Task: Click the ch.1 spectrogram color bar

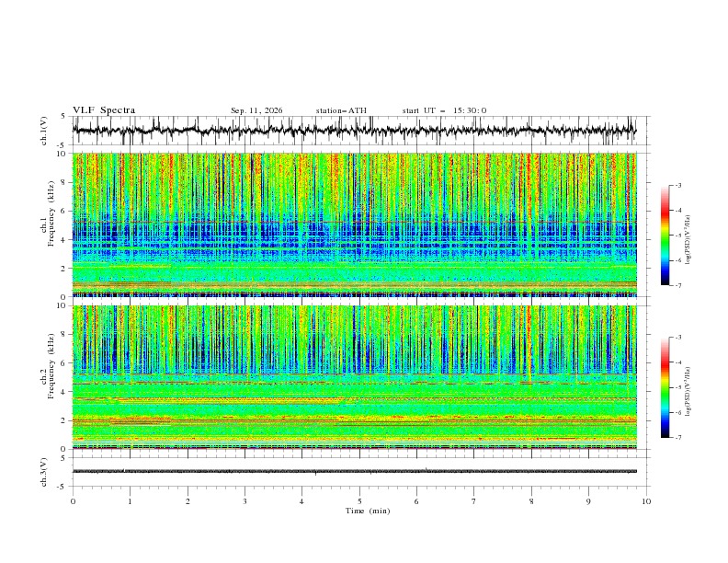Action: pyautogui.click(x=665, y=235)
